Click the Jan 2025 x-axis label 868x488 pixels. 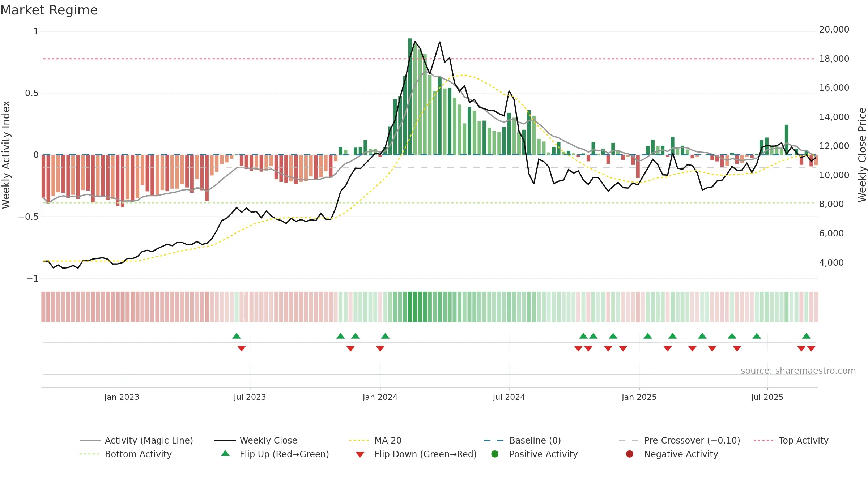point(639,397)
